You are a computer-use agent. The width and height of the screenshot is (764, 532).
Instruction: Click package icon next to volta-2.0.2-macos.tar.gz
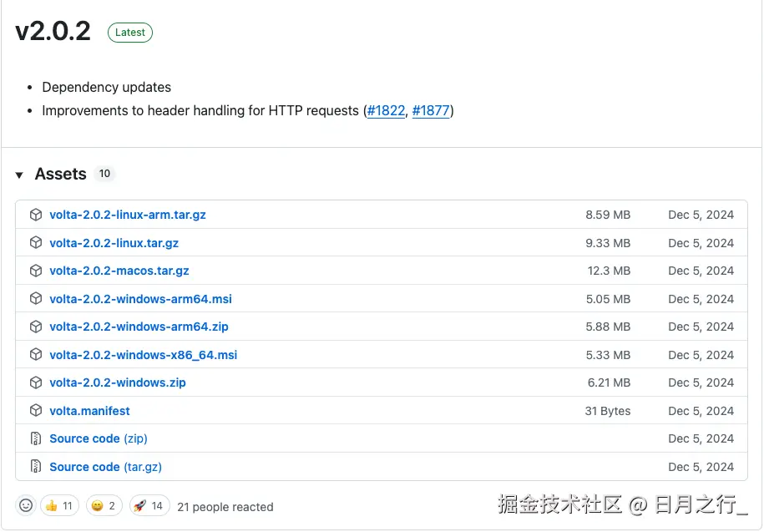(36, 271)
